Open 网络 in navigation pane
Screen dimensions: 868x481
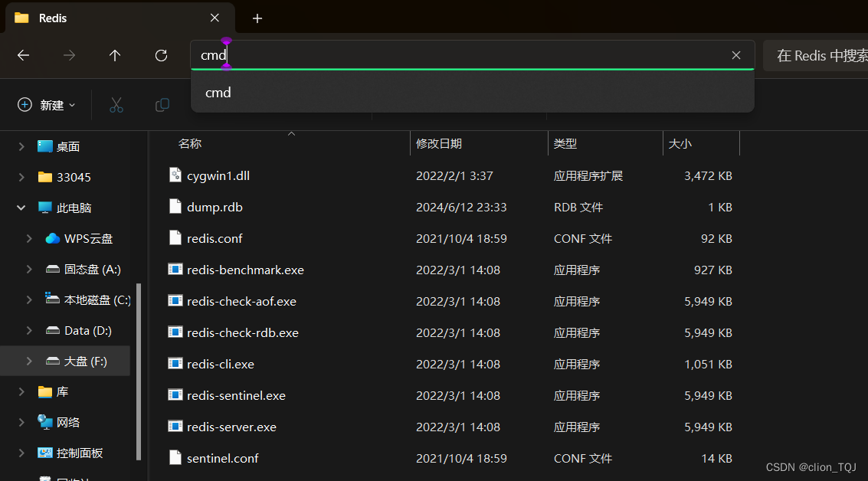[59, 422]
